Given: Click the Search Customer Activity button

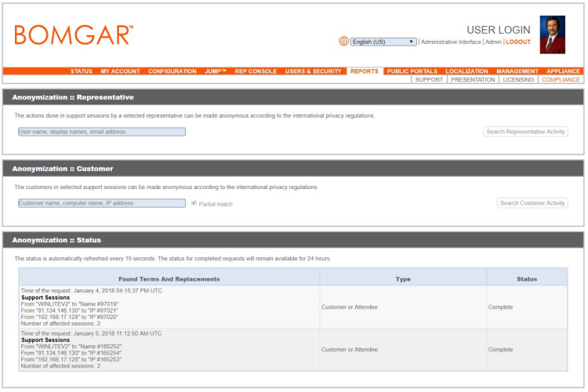Looking at the screenshot, I should tap(532, 203).
